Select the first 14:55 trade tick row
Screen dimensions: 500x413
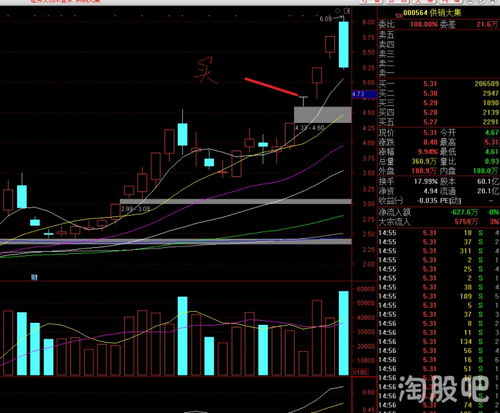pos(439,233)
